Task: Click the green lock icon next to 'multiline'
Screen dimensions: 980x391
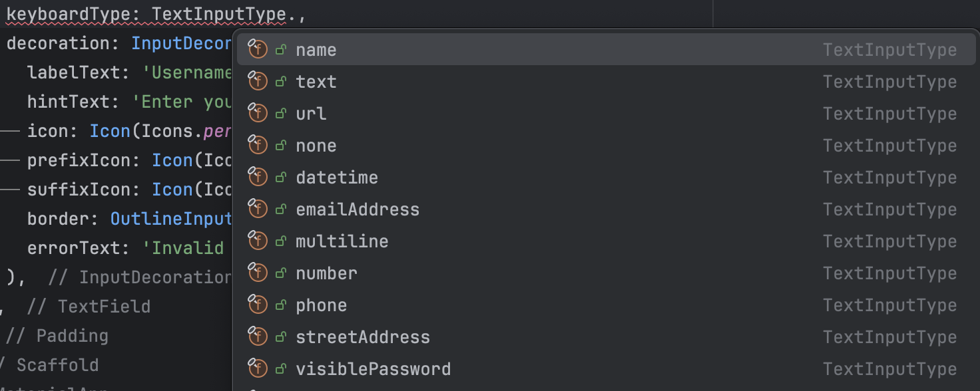Action: tap(281, 241)
